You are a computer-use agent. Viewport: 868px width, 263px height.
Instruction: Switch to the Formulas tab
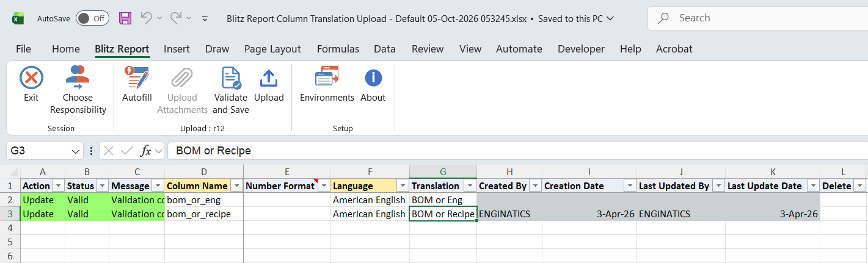tap(338, 49)
